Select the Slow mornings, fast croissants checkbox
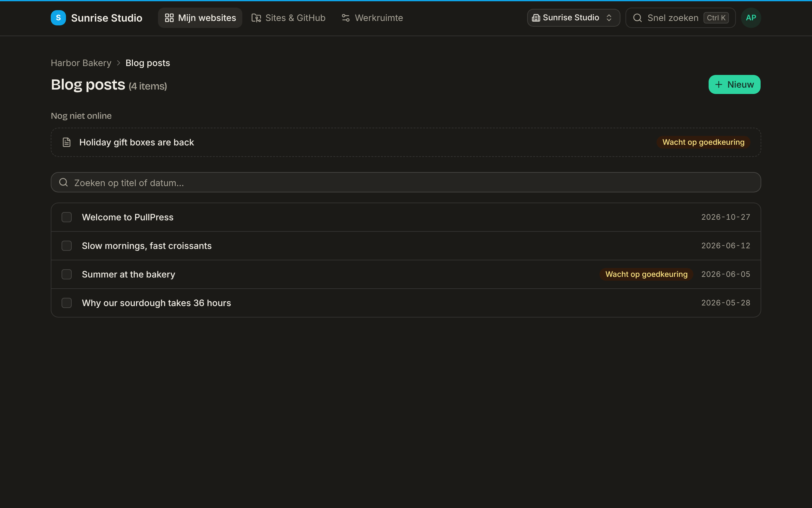Viewport: 812px width, 508px height. (67, 246)
